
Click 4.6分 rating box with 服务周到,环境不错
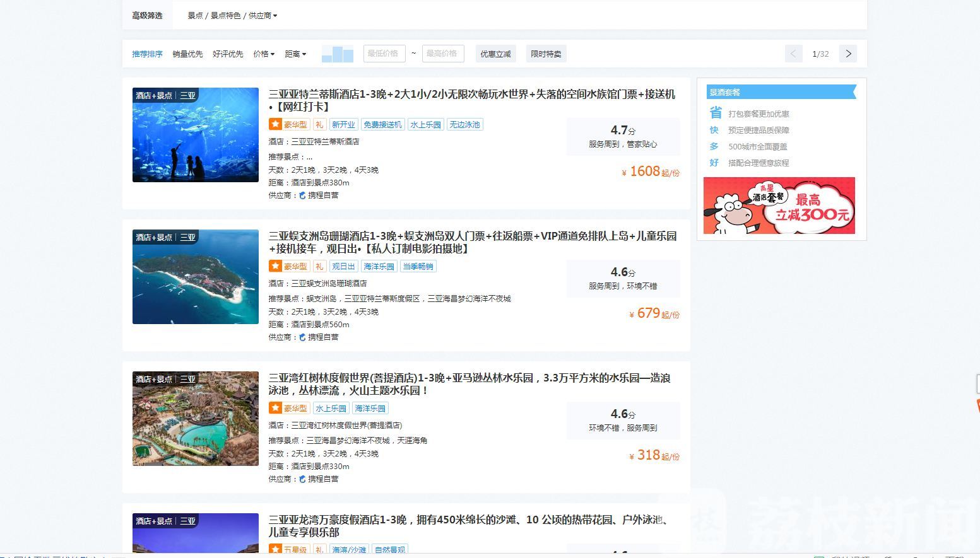tap(623, 278)
